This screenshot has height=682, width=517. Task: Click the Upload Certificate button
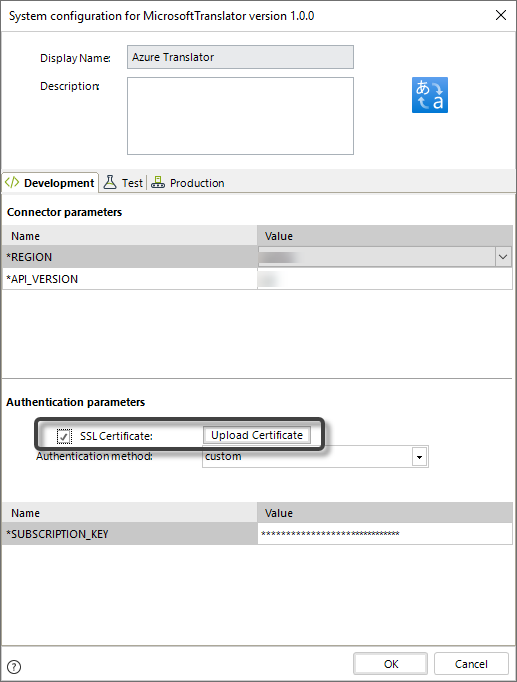(257, 435)
